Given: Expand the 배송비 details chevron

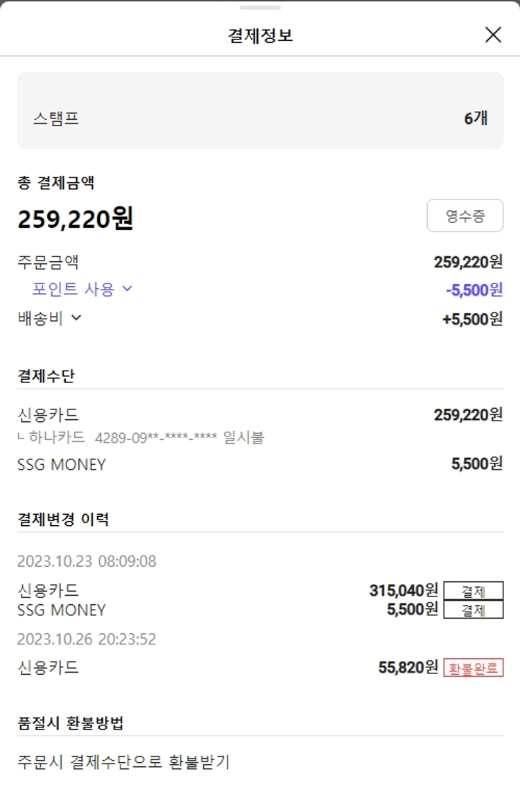Looking at the screenshot, I should tap(76, 318).
